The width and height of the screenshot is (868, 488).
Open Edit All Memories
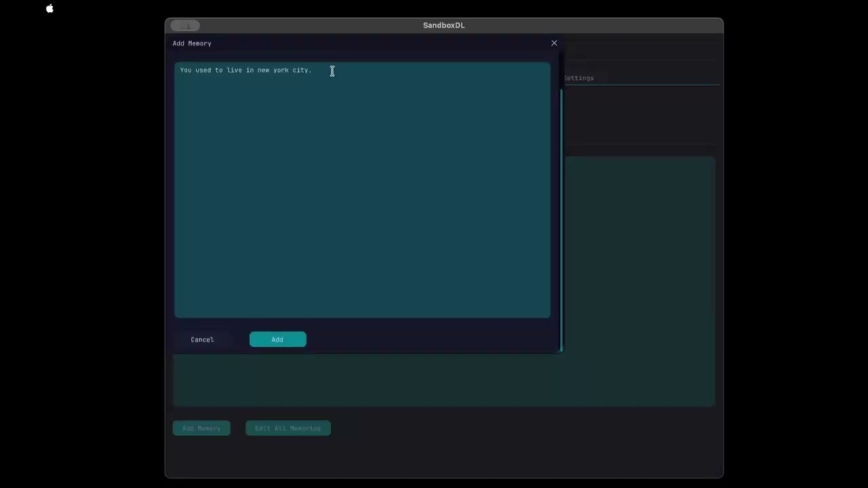288,428
